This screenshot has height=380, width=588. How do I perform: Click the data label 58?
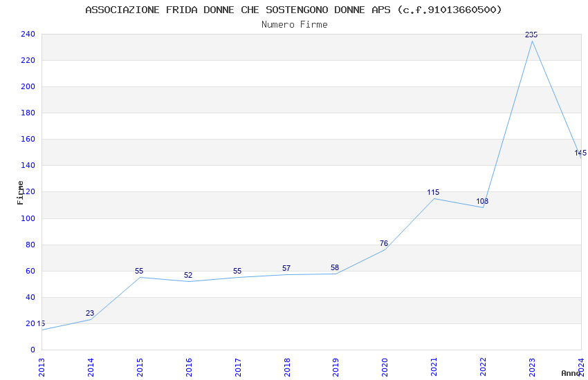pyautogui.click(x=335, y=267)
